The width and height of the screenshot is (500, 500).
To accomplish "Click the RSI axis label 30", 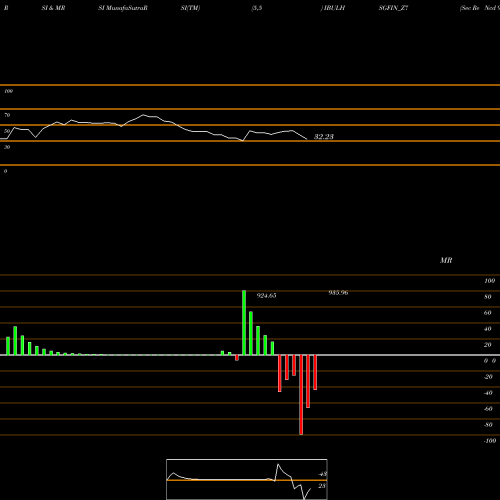I will point(7,147).
